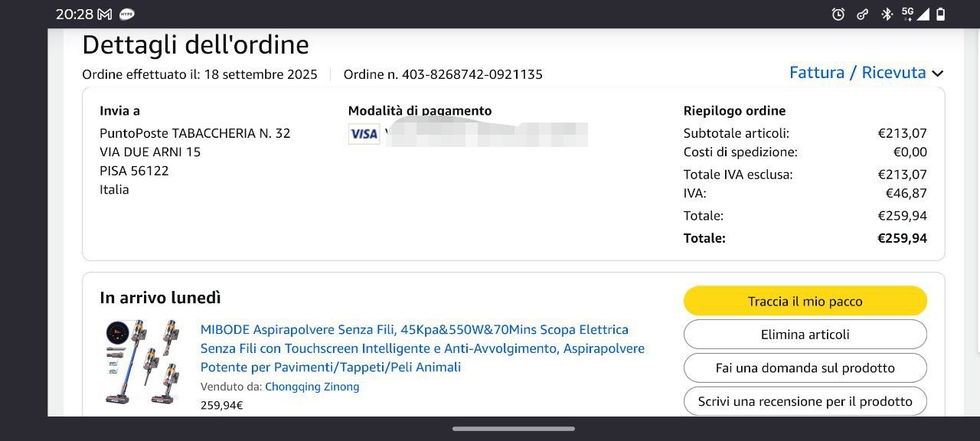Image resolution: width=980 pixels, height=441 pixels.
Task: Tap Traccia il mio pacco button
Action: click(x=805, y=301)
